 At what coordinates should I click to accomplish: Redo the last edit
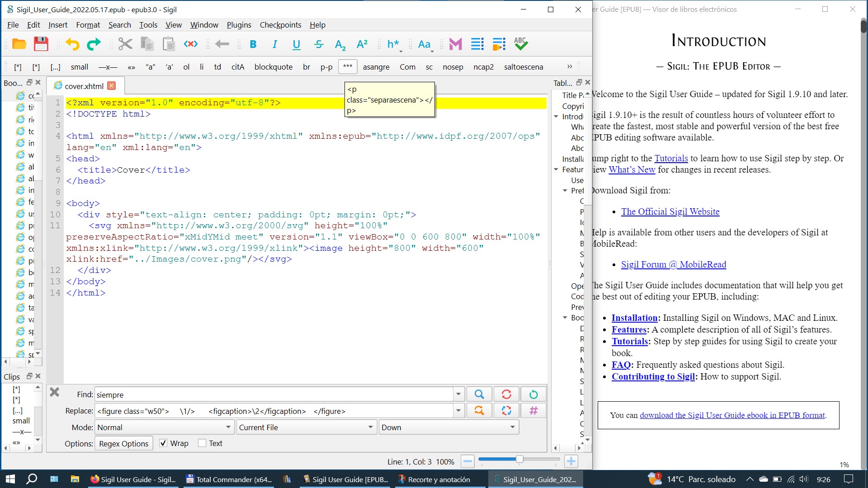pos(94,44)
